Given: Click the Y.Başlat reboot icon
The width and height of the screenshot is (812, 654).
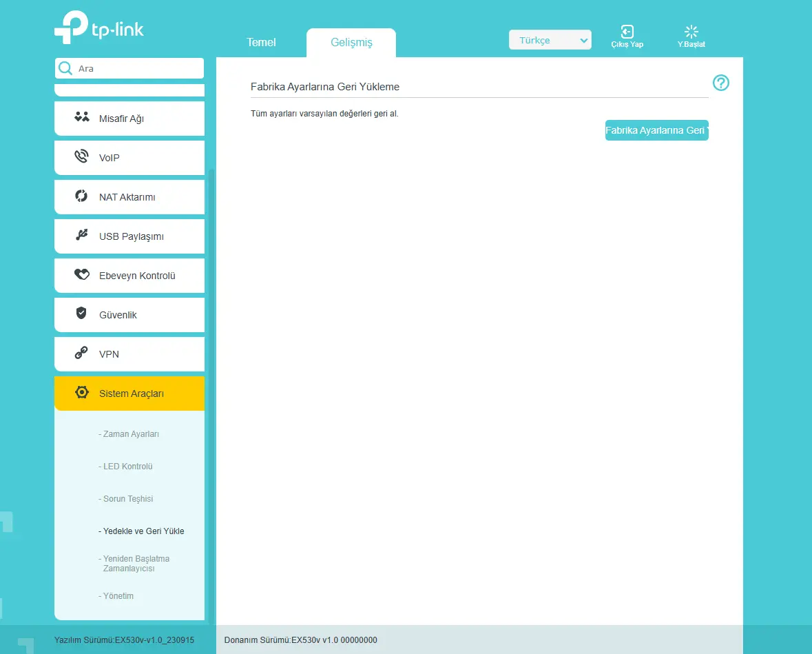Looking at the screenshot, I should point(691,32).
